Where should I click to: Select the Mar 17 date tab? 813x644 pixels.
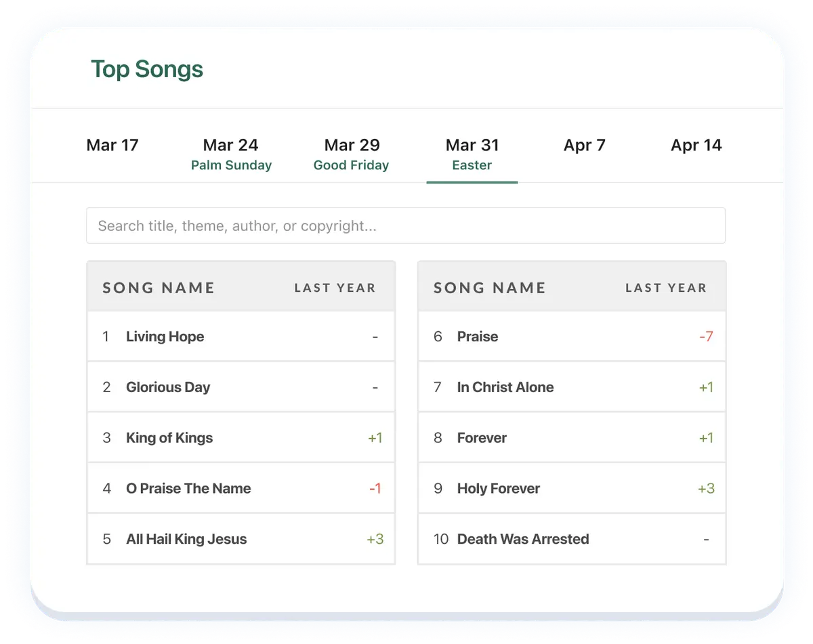(x=112, y=145)
